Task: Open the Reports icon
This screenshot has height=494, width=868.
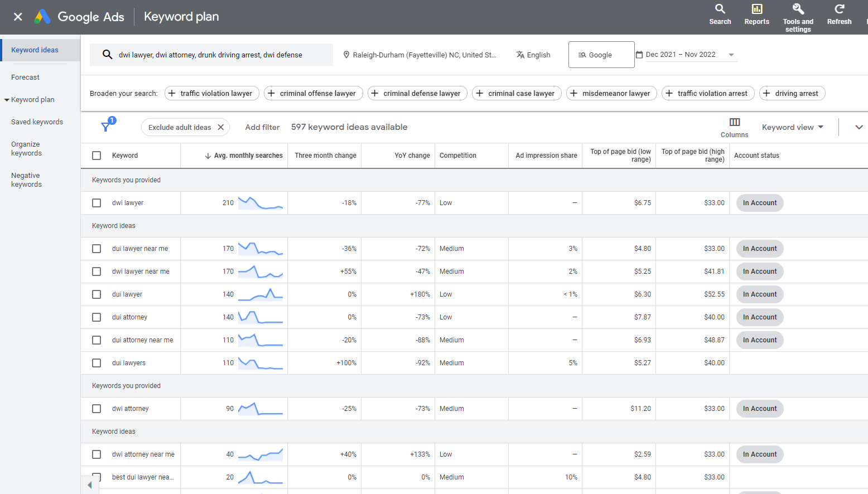Action: click(756, 9)
